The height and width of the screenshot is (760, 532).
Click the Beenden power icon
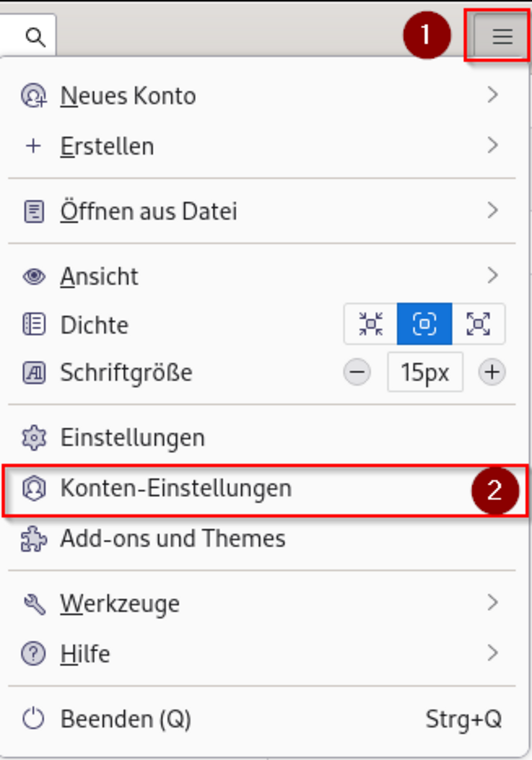[x=34, y=718]
